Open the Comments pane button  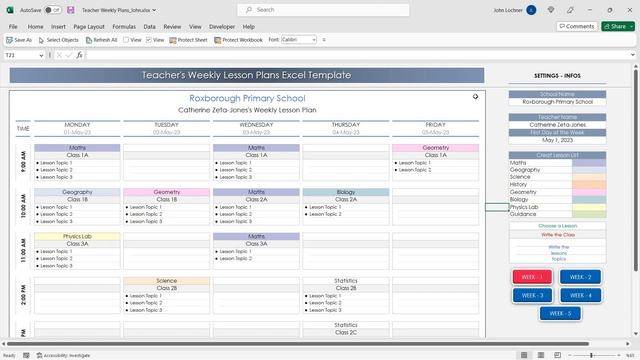577,26
